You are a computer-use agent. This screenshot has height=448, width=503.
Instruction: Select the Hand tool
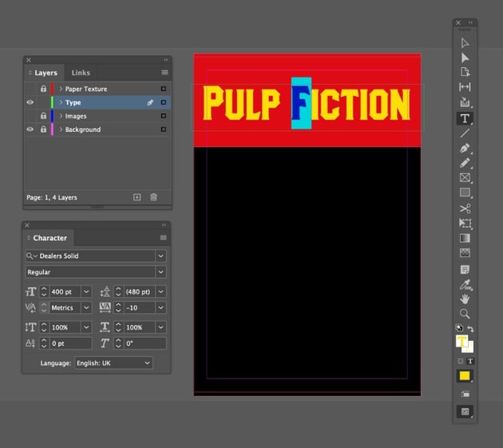465,299
